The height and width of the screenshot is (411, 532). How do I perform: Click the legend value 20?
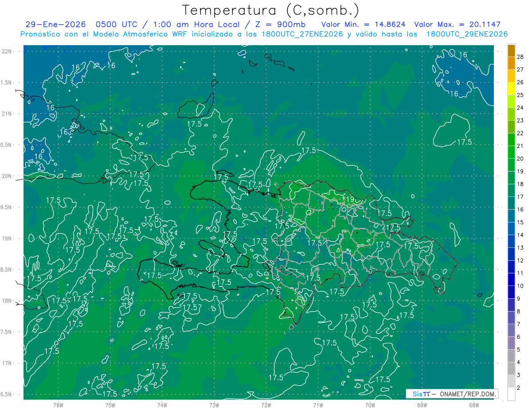[520, 158]
